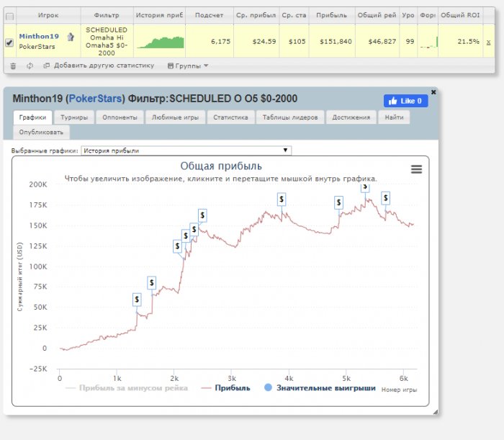Sort by the 'Общий ROI' column header

[x=460, y=15]
